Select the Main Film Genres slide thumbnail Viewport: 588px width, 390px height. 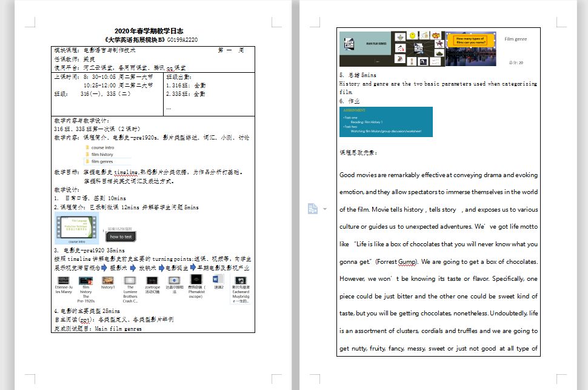[365, 49]
